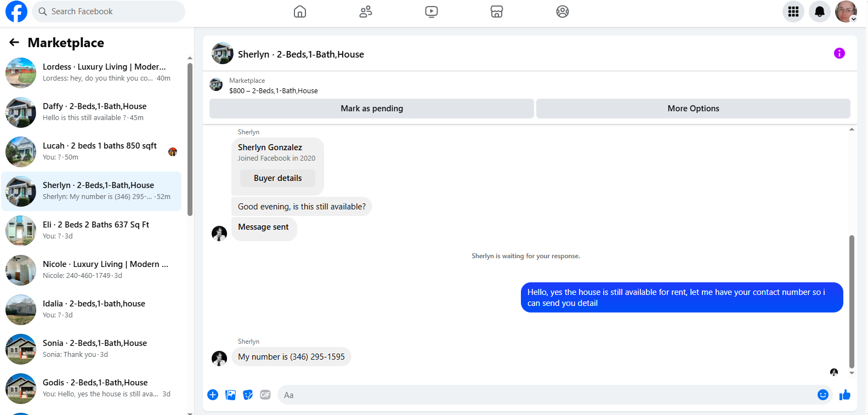Open the notifications bell
The image size is (868, 415).
[x=820, y=12]
